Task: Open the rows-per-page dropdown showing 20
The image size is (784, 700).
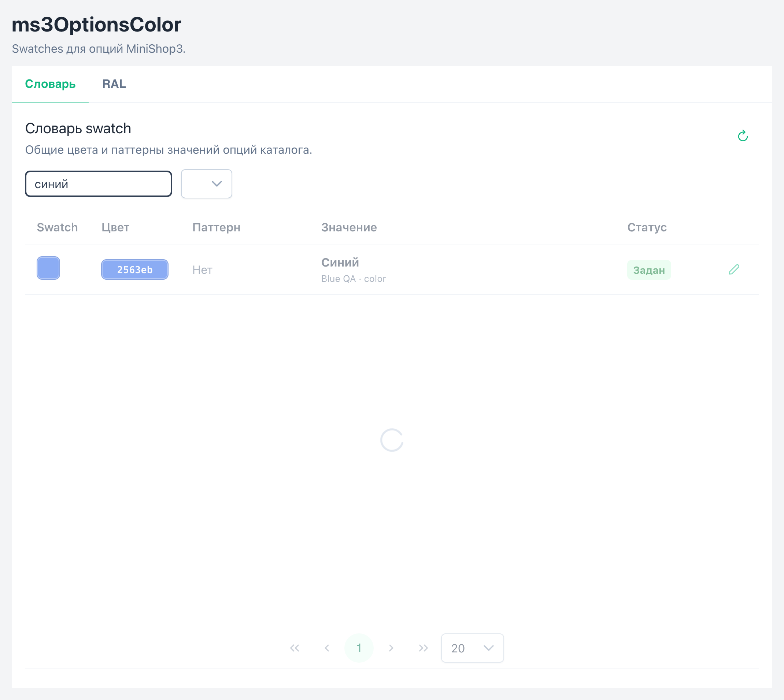Action: point(472,648)
